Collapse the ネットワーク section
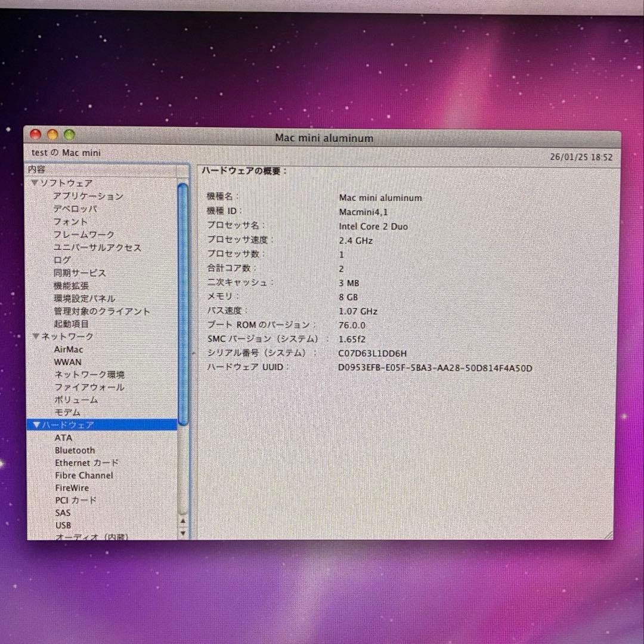The image size is (644, 644). [x=36, y=336]
